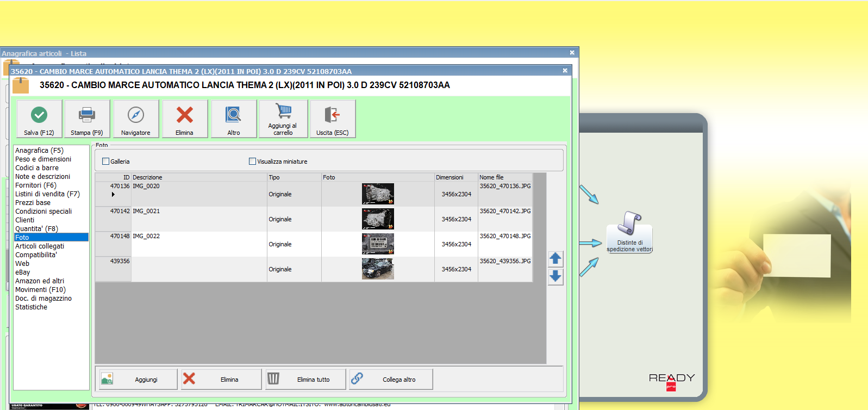868x410 pixels.
Task: Click Aggiungi photo button at bottom
Action: tap(138, 379)
